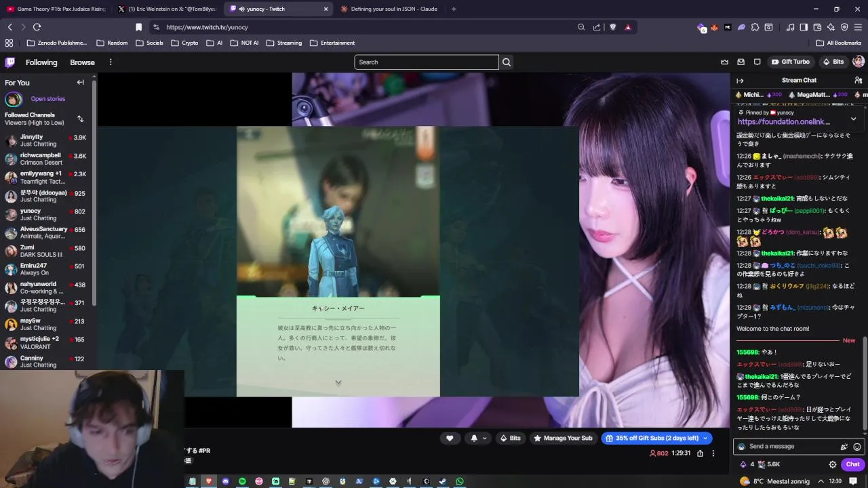Click the Bits button under stream
868x488 pixels.
coord(510,439)
